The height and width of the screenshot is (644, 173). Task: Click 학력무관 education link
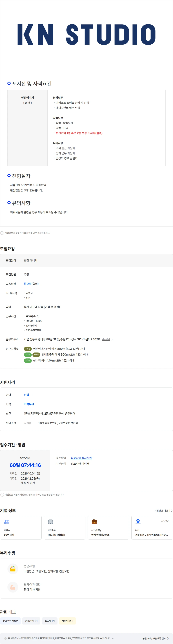29,404
